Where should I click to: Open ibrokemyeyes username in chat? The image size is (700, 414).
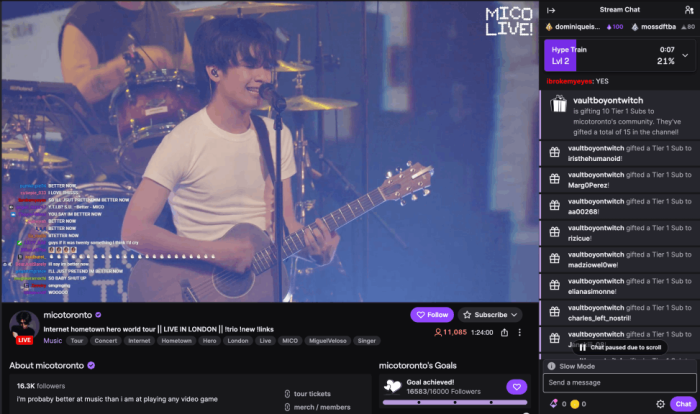coord(569,81)
